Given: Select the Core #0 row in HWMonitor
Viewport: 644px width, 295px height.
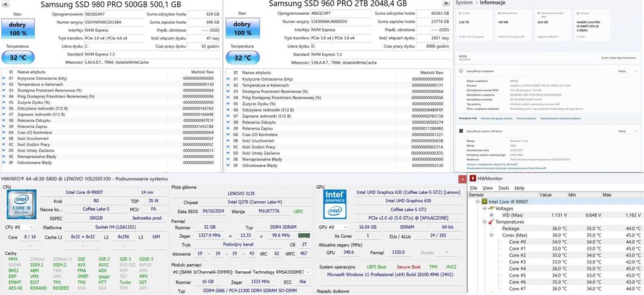Looking at the screenshot, I should click(556, 242).
